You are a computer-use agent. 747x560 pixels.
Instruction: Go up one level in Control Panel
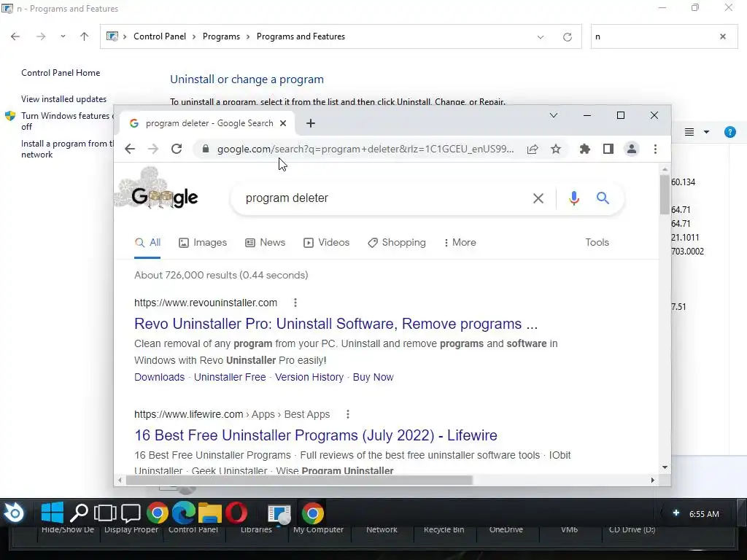[x=85, y=36]
